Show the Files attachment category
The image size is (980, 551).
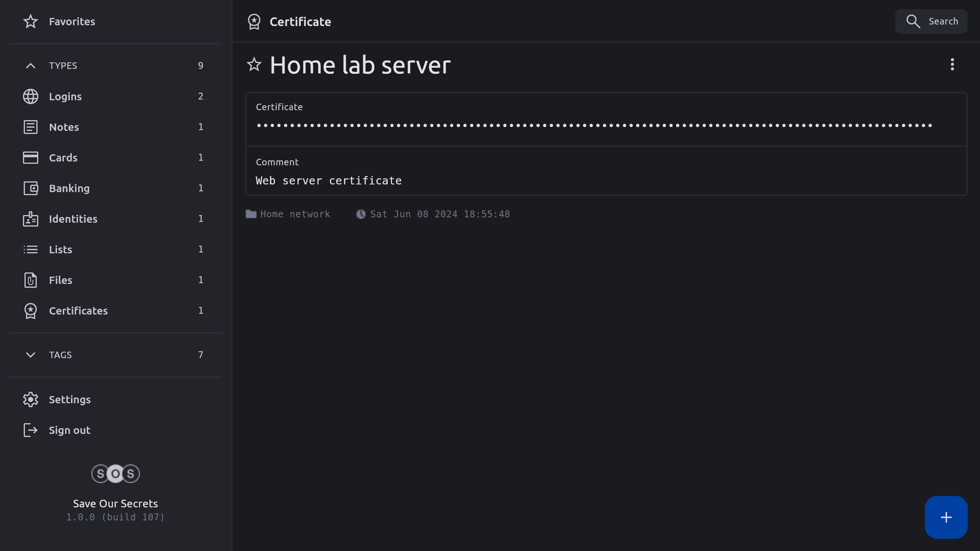(x=60, y=280)
